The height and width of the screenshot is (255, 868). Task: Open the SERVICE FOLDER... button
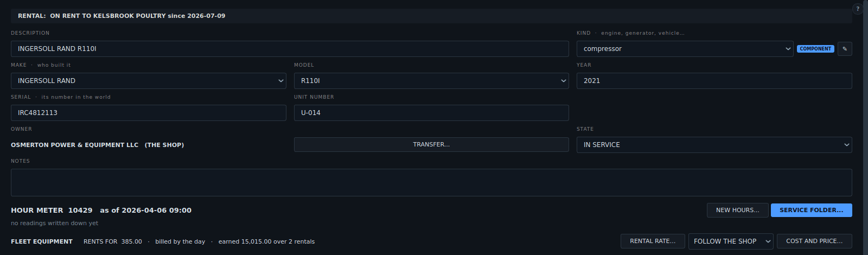pos(811,210)
